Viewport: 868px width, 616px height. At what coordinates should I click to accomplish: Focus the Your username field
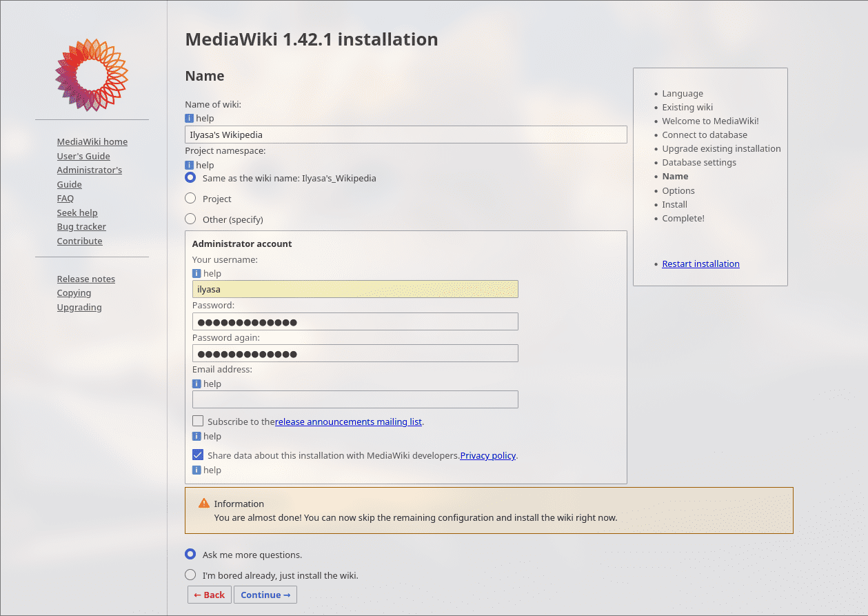355,289
